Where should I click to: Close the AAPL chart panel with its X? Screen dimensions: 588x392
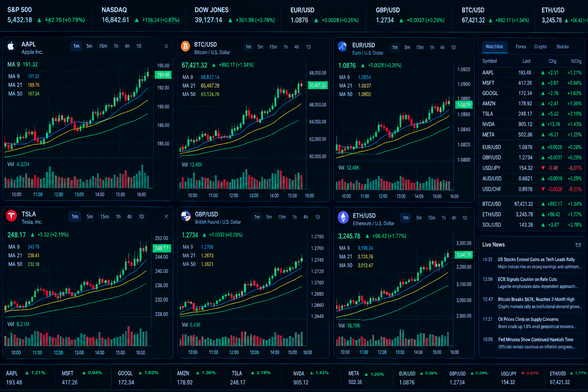pyautogui.click(x=166, y=46)
